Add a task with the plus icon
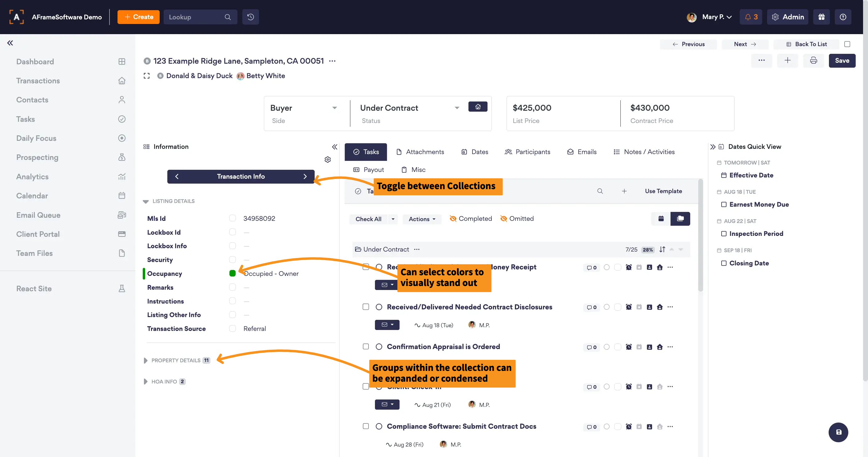 624,191
